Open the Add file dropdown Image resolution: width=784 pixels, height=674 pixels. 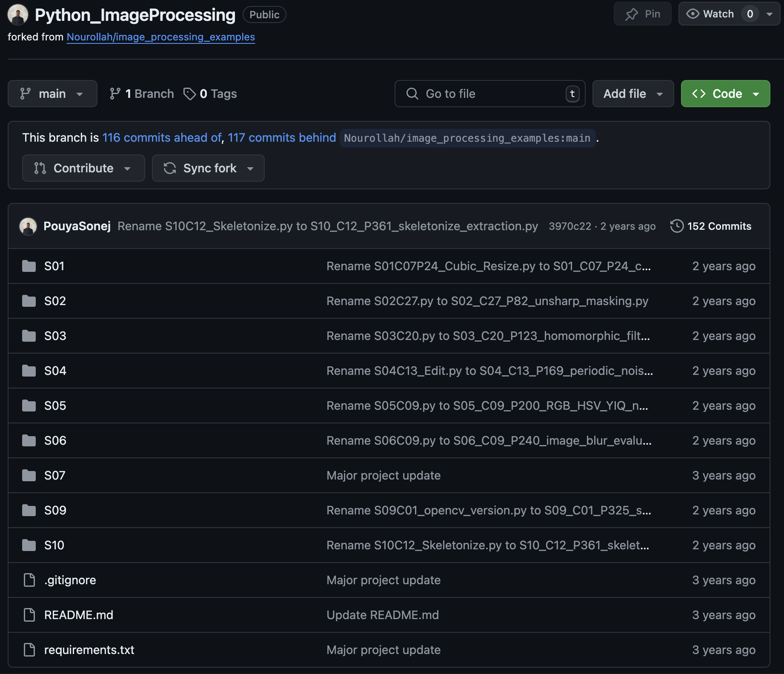click(x=633, y=94)
